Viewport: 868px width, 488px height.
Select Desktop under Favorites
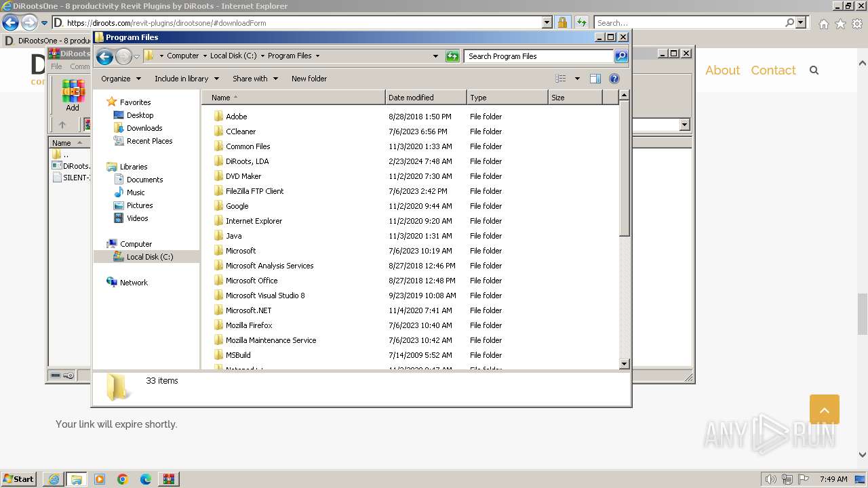click(140, 115)
